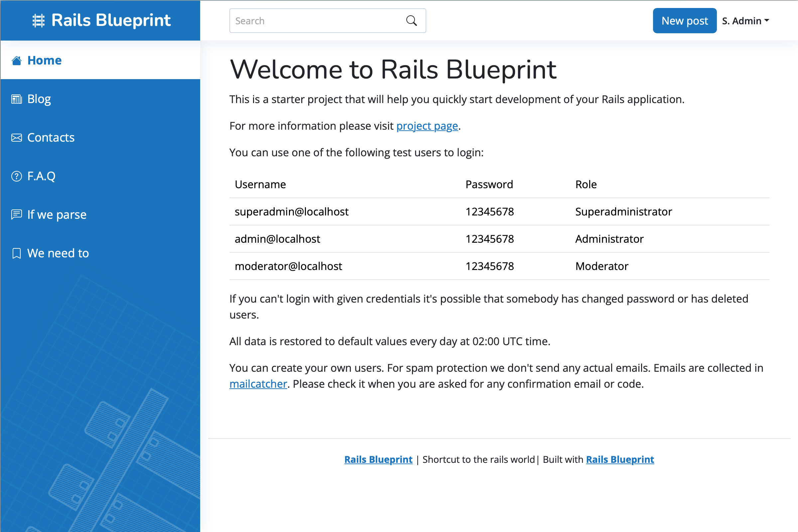Screen dimensions: 798x532
Task: Click the magnifying glass search icon
Action: pyautogui.click(x=412, y=21)
